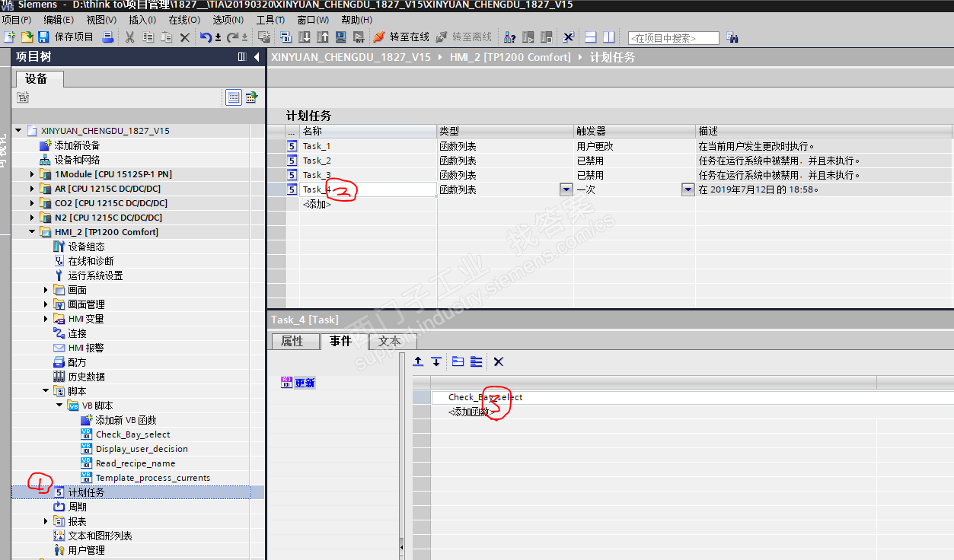Open Task_4 触发器 dropdown arrow
This screenshot has width=954, height=560.
click(688, 189)
